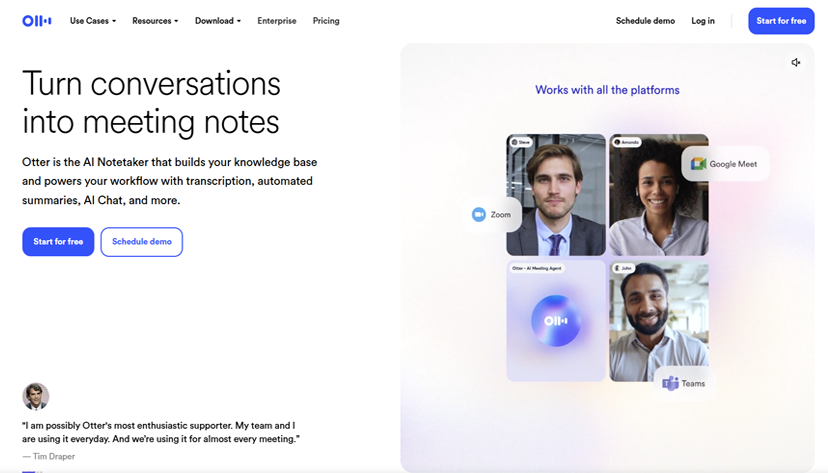Image resolution: width=828 pixels, height=473 pixels.
Task: Go to Pricing in the navbar
Action: point(326,21)
